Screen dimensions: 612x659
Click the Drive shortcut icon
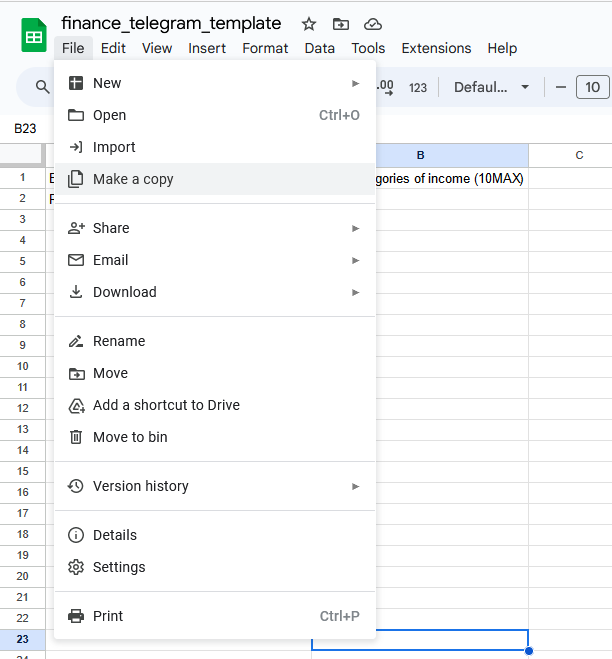(x=76, y=406)
